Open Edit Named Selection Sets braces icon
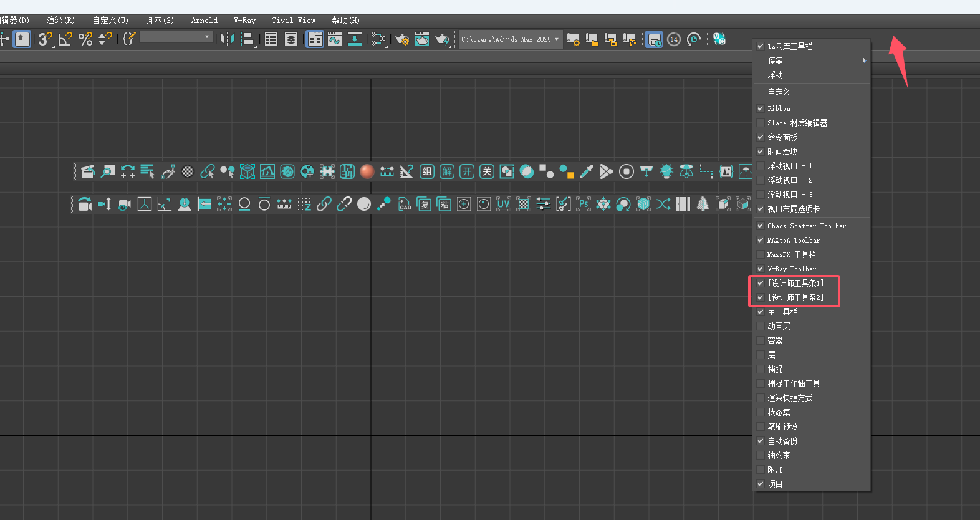This screenshot has height=520, width=980. (128, 39)
